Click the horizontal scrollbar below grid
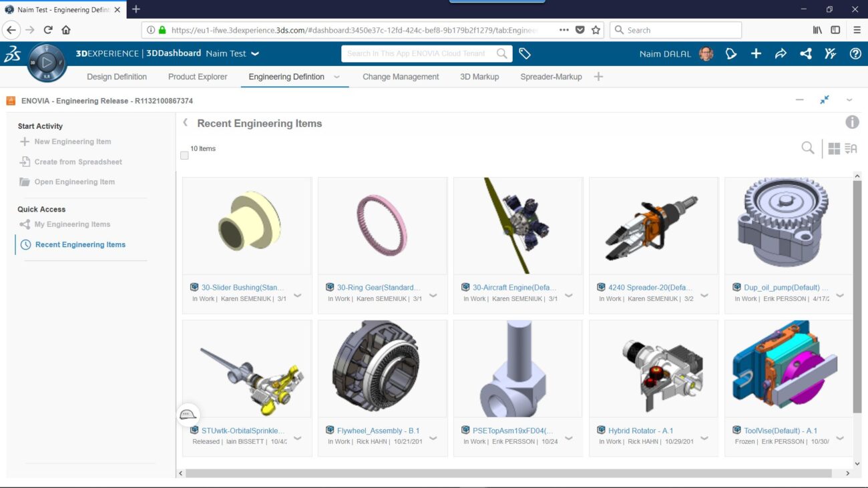This screenshot has height=488, width=868. pos(509,473)
